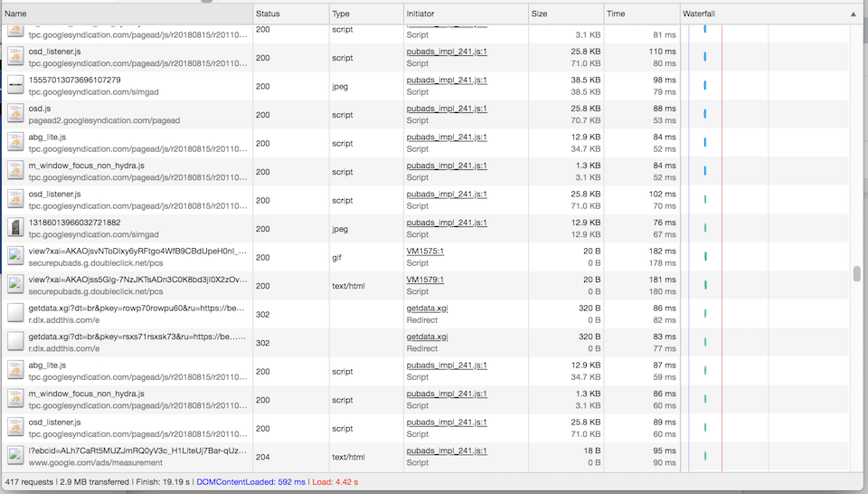Click JS icon of osd_listener.js 89 ms row

point(15,428)
